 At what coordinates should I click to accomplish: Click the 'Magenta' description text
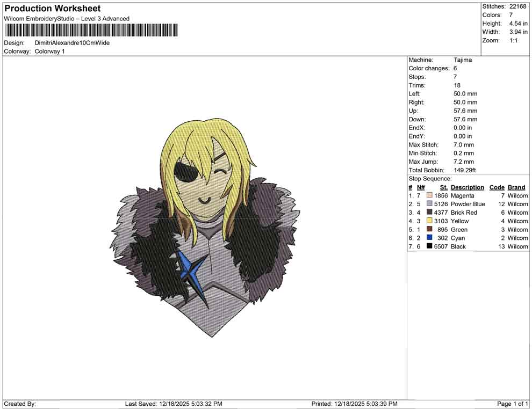click(x=463, y=195)
